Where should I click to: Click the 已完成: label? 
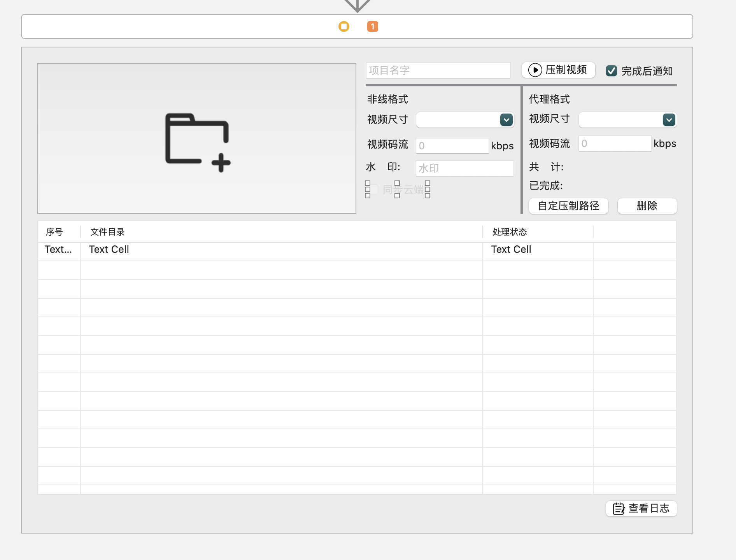click(x=546, y=185)
